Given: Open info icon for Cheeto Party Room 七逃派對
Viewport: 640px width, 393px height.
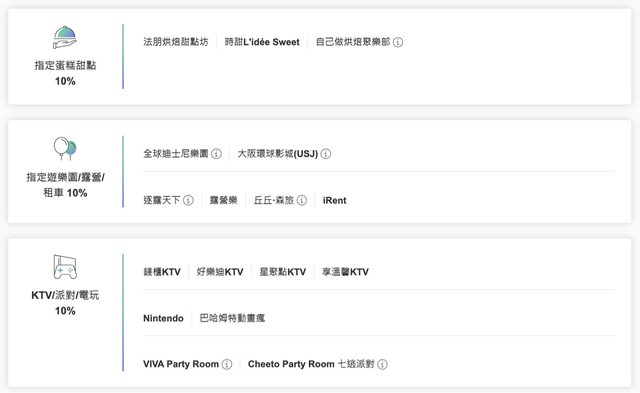Looking at the screenshot, I should pyautogui.click(x=382, y=364).
